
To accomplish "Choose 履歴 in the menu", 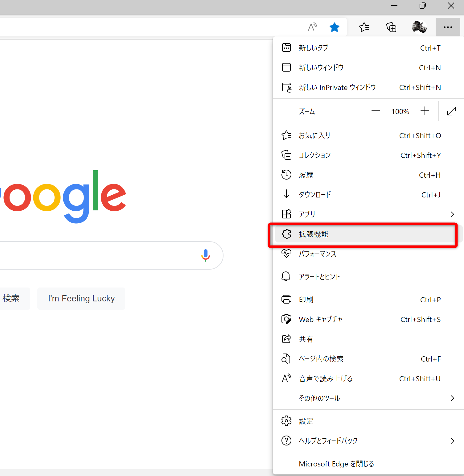I will coord(306,175).
